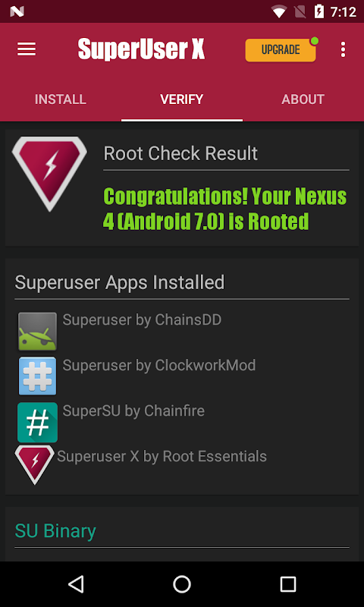
Task: Select the VERIFY tab
Action: [x=182, y=99]
